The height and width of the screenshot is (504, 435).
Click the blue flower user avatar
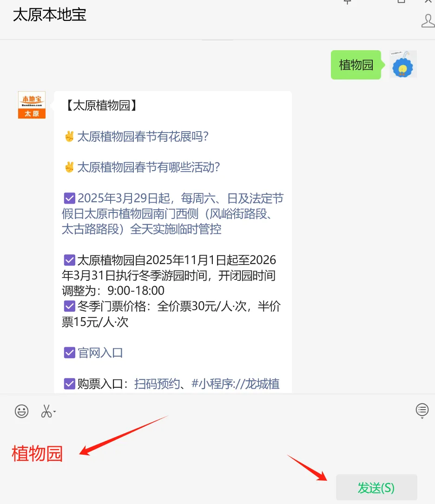pyautogui.click(x=403, y=64)
